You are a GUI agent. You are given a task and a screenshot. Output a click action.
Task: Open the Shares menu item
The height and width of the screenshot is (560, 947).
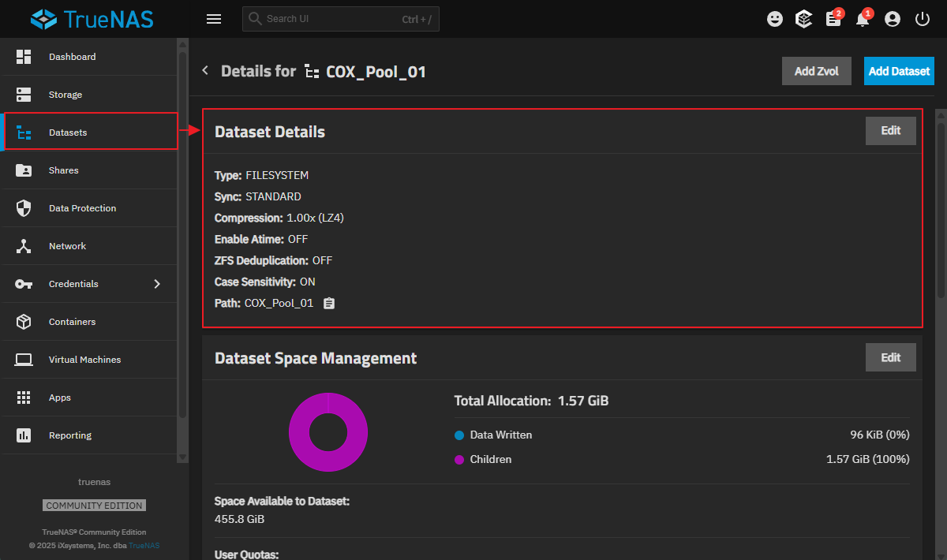point(89,170)
